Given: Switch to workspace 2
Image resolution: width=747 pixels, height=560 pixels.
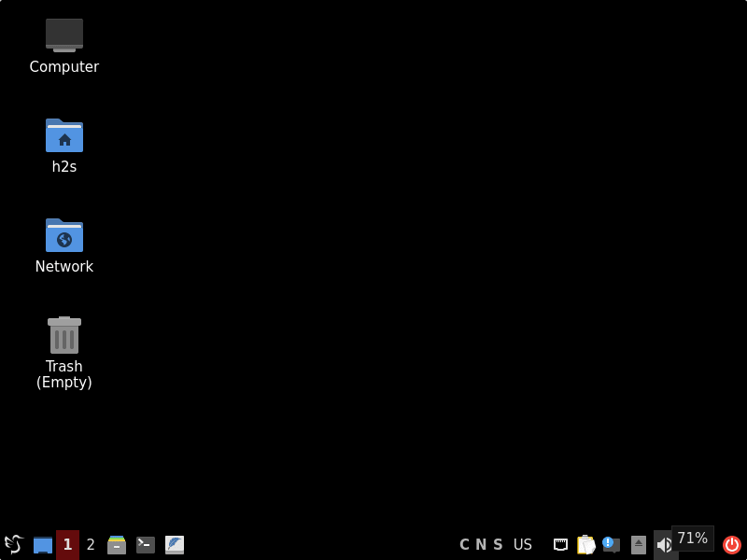Looking at the screenshot, I should 90,544.
